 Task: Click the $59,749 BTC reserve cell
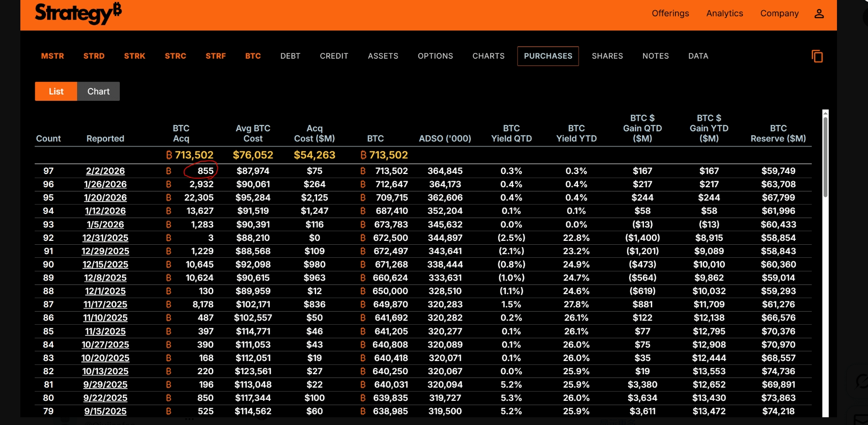tap(778, 171)
